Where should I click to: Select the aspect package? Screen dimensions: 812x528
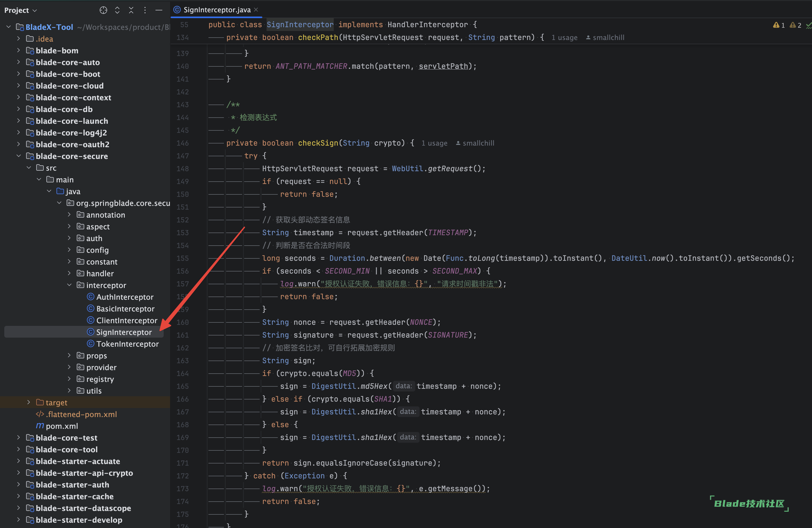(98, 227)
